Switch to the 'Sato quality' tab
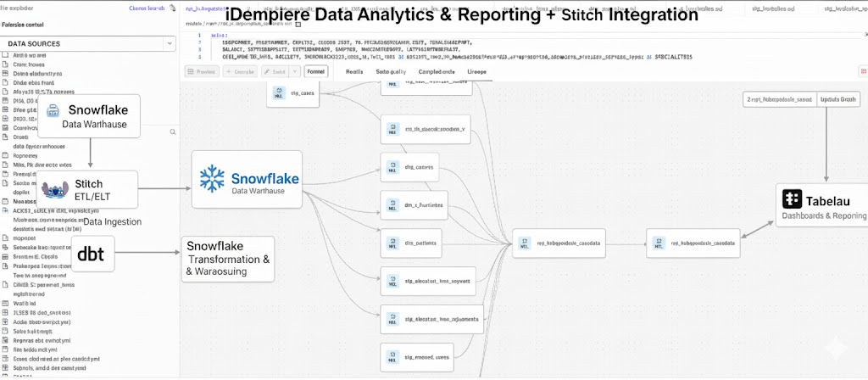This screenshot has height=380, width=868. (391, 72)
